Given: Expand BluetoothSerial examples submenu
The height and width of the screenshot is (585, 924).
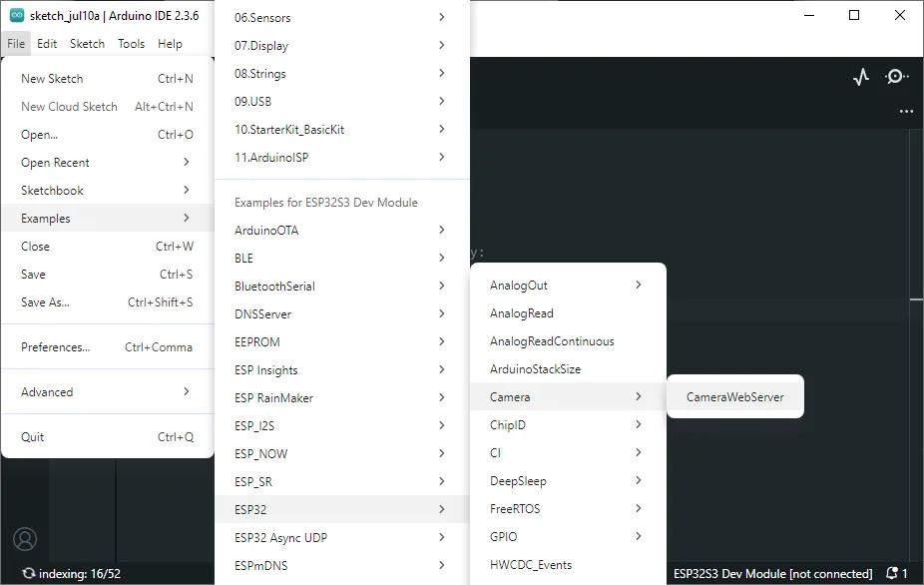Looking at the screenshot, I should tap(342, 287).
